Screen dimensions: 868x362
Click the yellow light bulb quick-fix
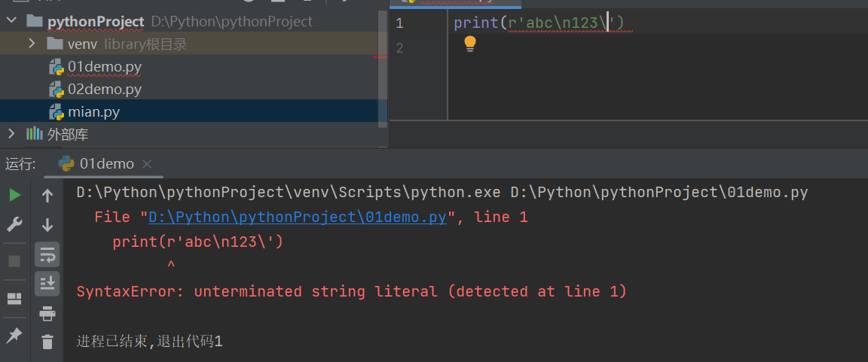point(470,44)
